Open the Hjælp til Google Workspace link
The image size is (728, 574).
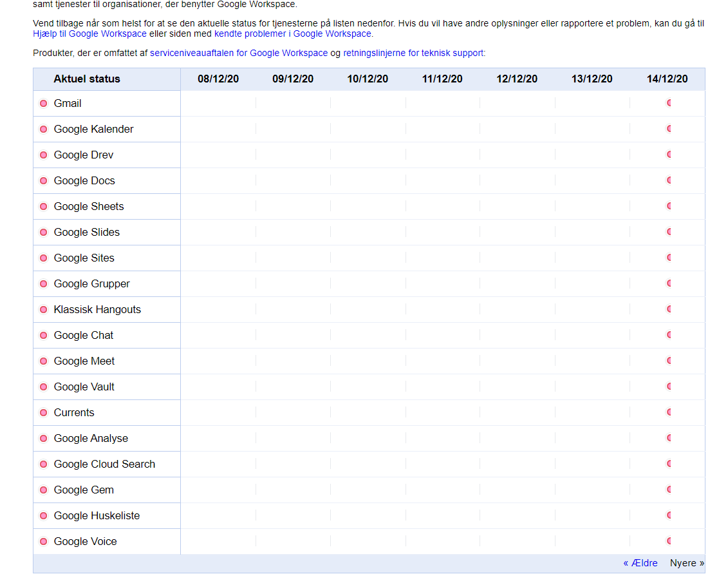tap(89, 34)
